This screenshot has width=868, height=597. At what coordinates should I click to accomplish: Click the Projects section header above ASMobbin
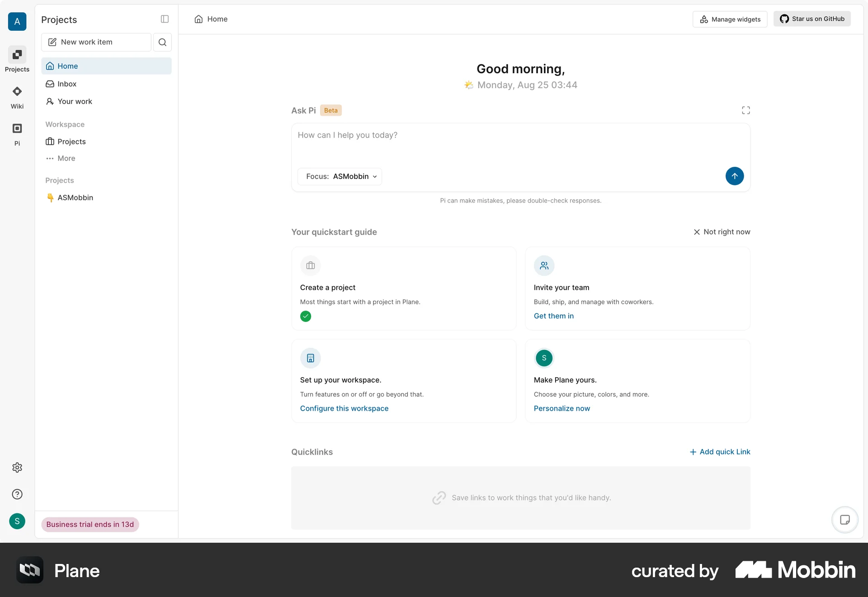click(59, 180)
